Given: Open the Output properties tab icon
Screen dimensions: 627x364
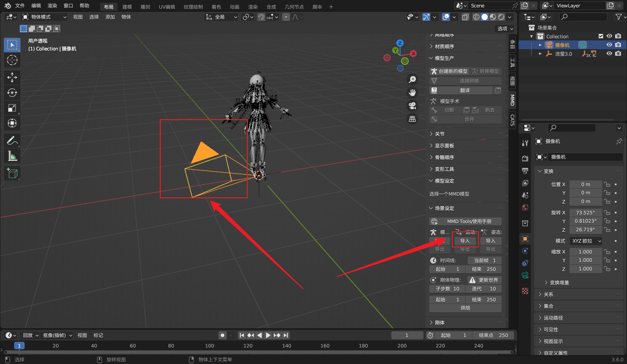Looking at the screenshot, I should 525,170.
